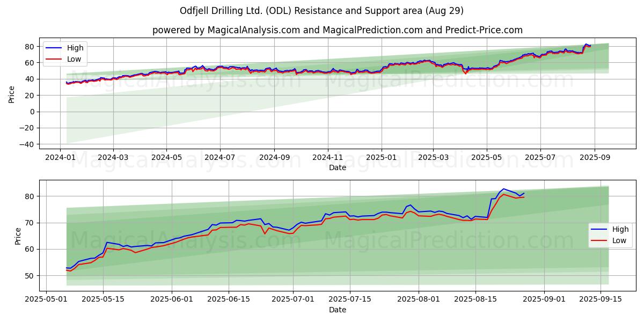
Task: Click the '2025-09' tick label on top chart
Action: pos(595,158)
